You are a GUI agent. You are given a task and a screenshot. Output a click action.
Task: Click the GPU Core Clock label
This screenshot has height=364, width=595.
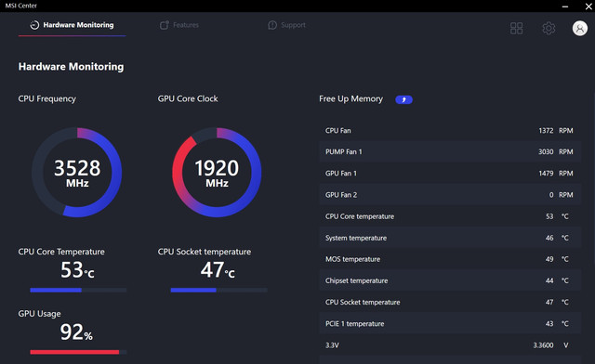188,99
